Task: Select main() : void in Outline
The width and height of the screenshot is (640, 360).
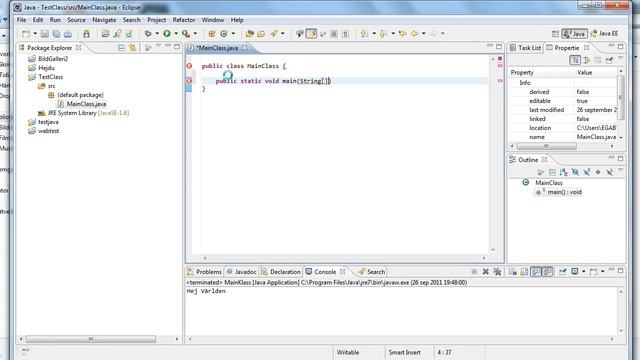Action: (x=564, y=192)
